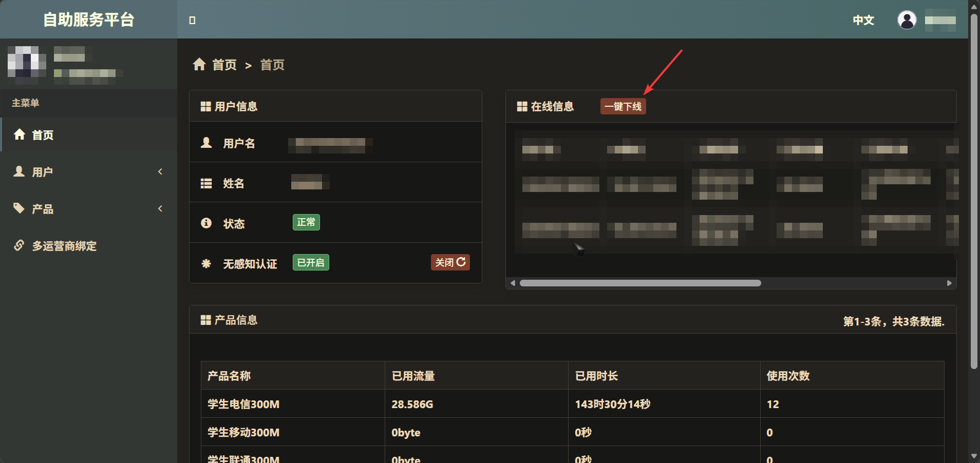The height and width of the screenshot is (463, 980).
Task: Click the sidebar collapse icon in header
Action: (192, 21)
